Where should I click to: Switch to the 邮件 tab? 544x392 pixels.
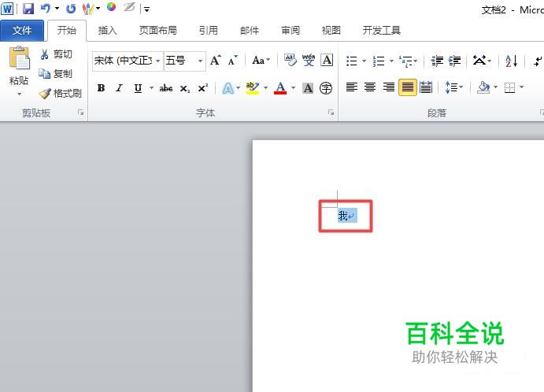(250, 31)
